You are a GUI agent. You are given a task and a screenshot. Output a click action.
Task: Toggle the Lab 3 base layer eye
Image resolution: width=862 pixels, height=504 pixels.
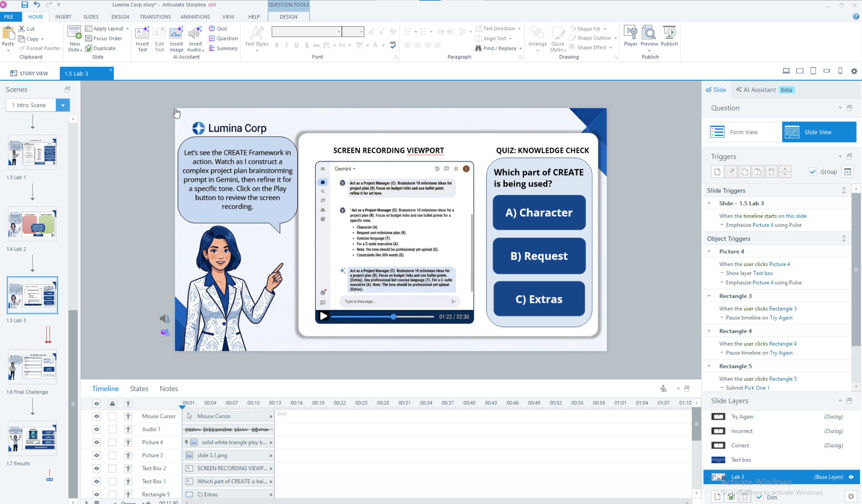coord(851,477)
